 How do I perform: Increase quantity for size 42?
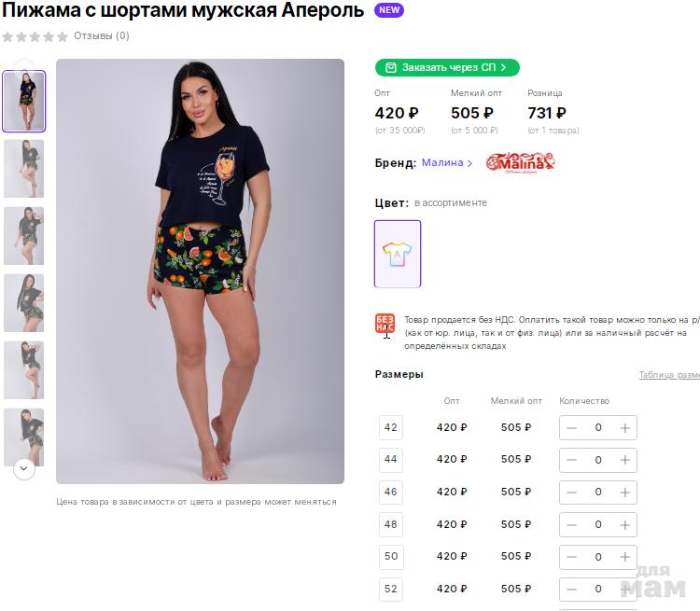pos(625,428)
